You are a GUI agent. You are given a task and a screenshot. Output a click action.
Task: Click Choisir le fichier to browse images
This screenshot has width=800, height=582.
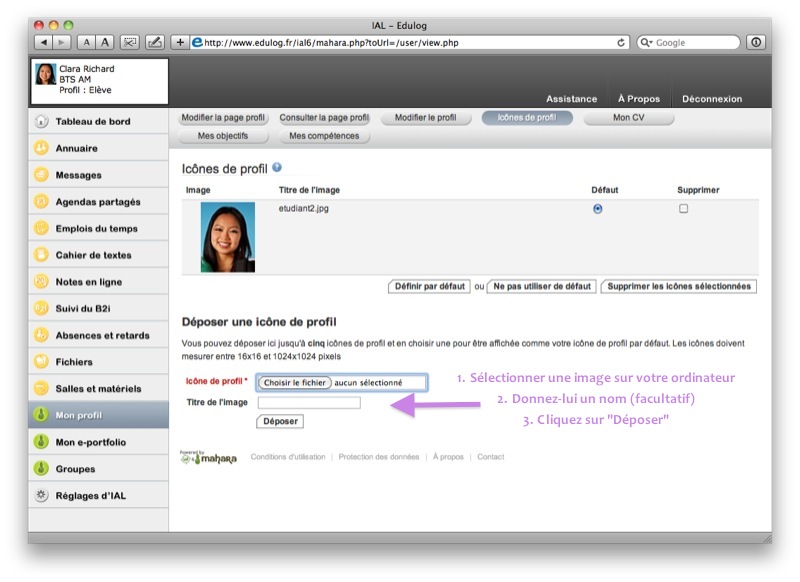[295, 382]
